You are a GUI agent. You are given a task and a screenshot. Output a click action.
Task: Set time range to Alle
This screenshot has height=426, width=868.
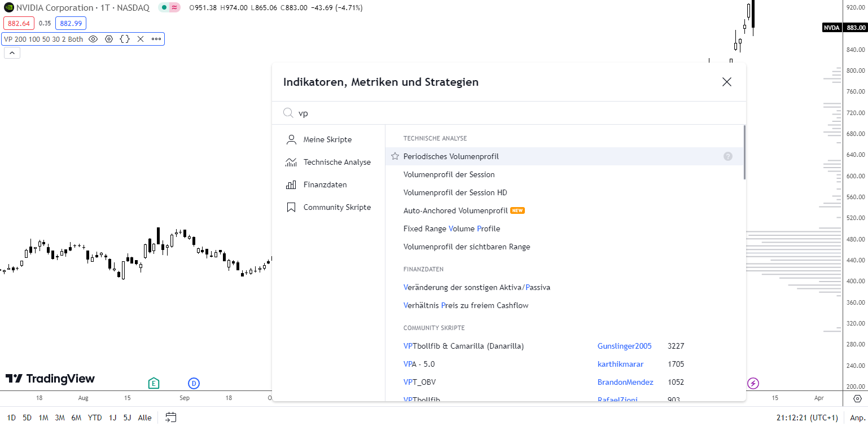144,418
